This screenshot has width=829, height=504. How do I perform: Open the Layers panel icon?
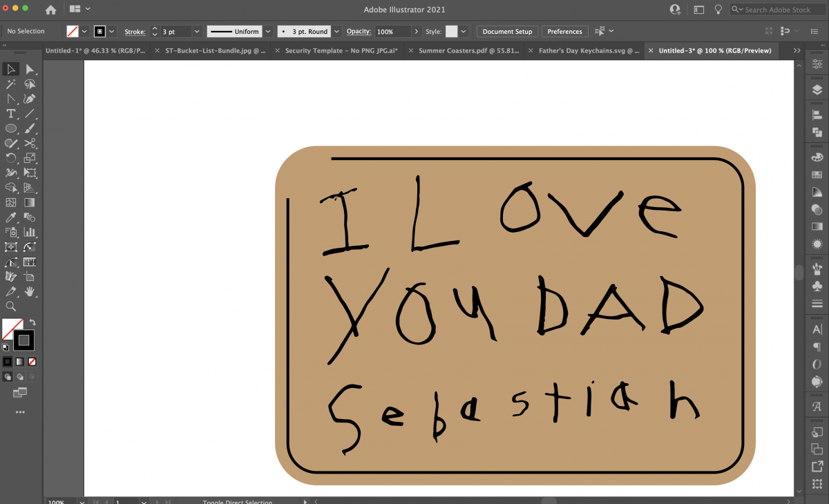tap(817, 90)
